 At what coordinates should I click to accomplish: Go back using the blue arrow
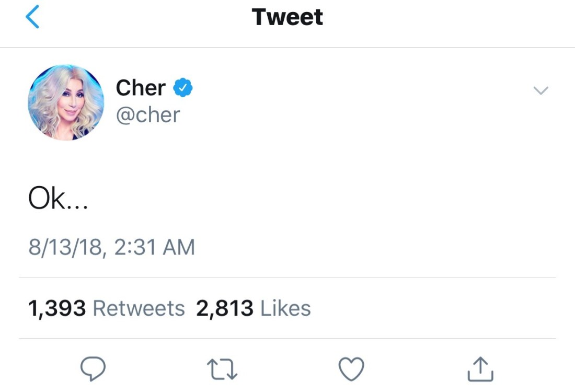pos(32,17)
